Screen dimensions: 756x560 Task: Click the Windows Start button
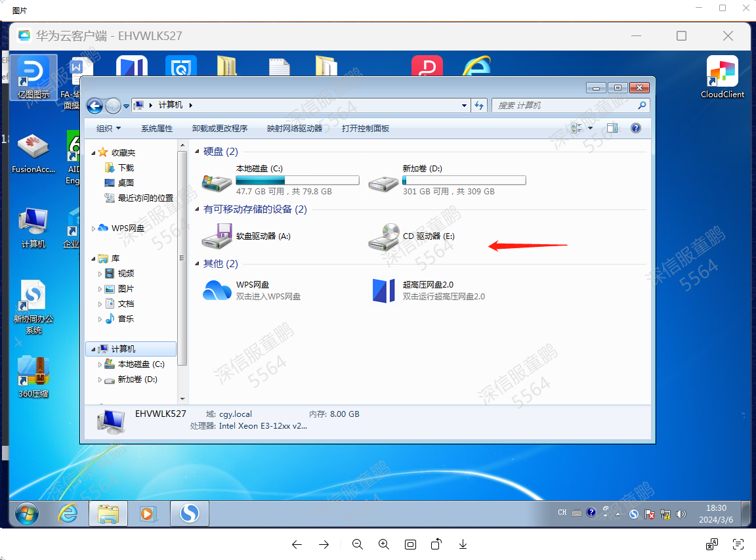tap(26, 513)
